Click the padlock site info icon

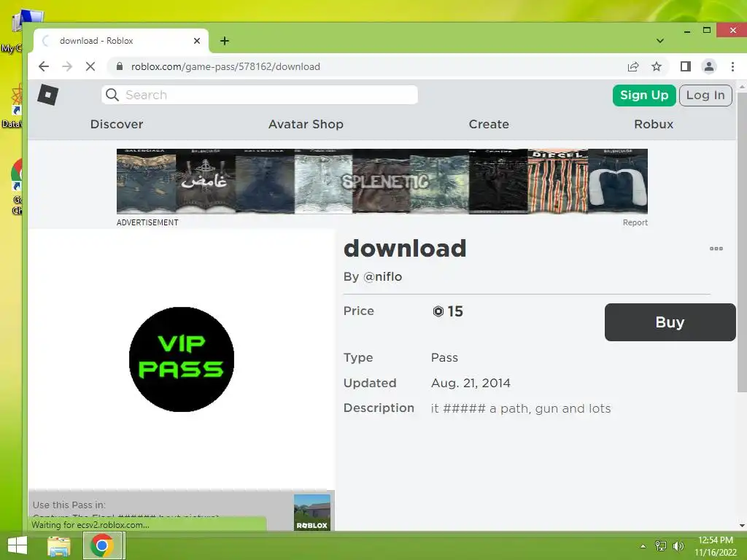[x=120, y=66]
